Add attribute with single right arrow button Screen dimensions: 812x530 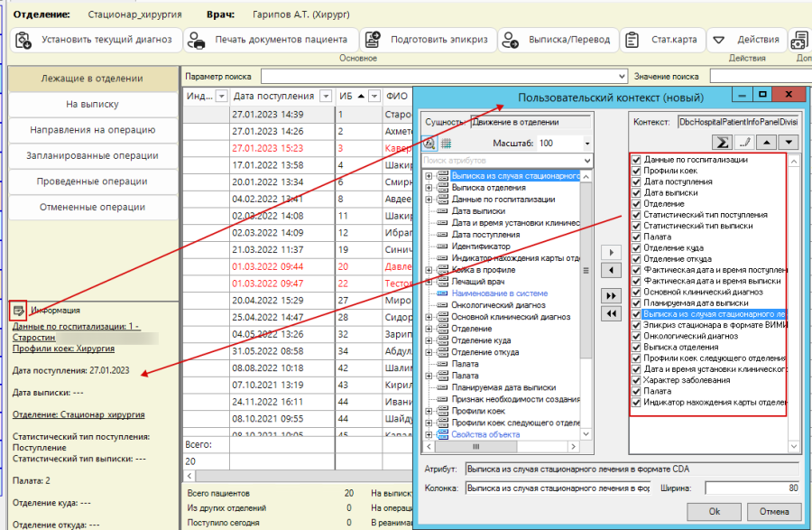pos(611,252)
